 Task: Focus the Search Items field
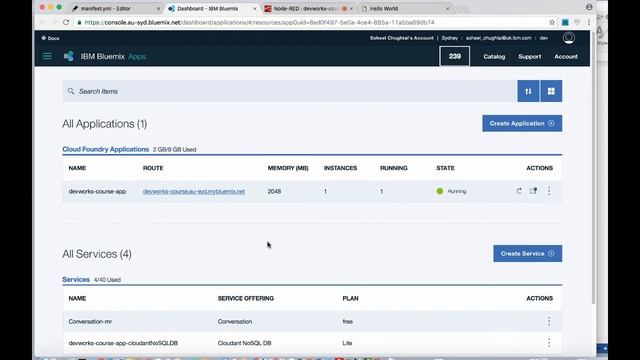click(x=289, y=91)
